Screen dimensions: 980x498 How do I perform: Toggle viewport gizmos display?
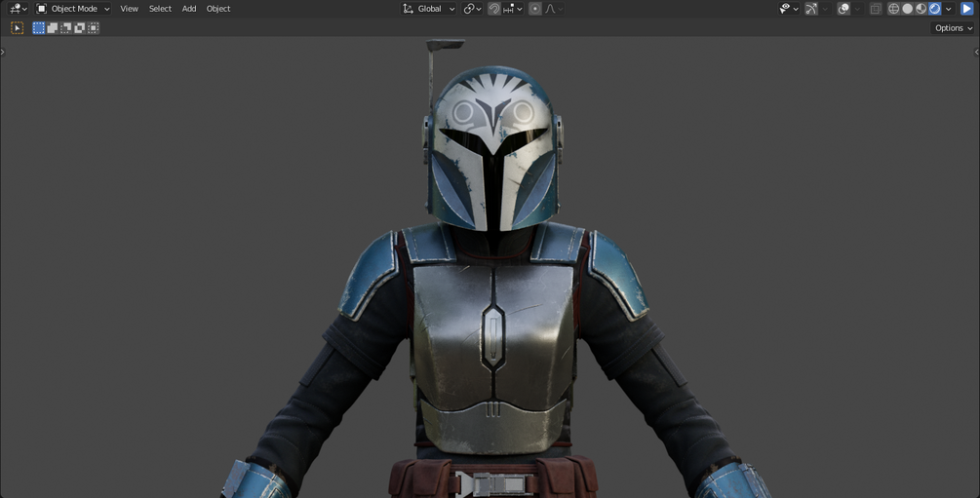[x=811, y=9]
